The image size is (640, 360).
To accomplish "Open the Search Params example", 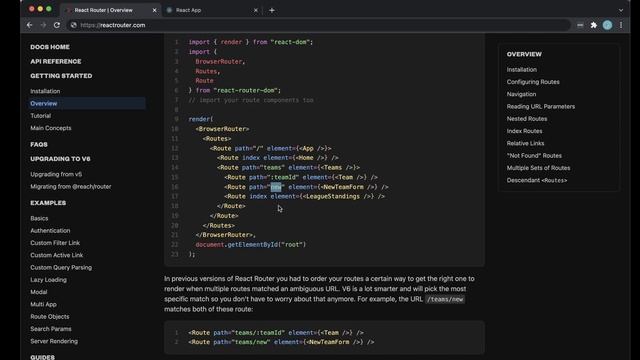I will pyautogui.click(x=51, y=329).
